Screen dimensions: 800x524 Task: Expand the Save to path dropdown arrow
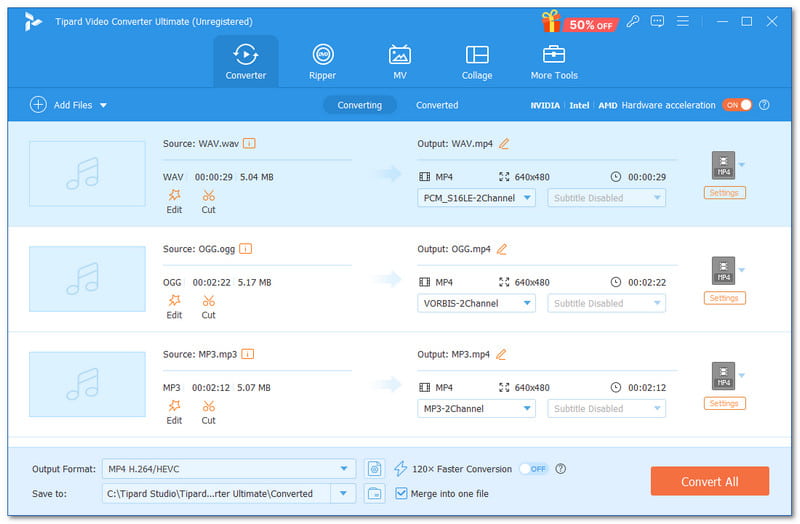(343, 493)
